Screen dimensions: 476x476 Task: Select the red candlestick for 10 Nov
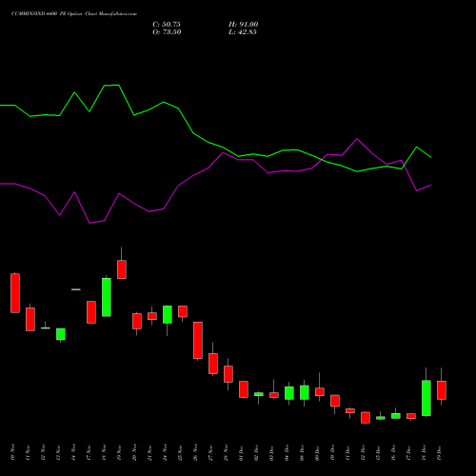(x=15, y=293)
